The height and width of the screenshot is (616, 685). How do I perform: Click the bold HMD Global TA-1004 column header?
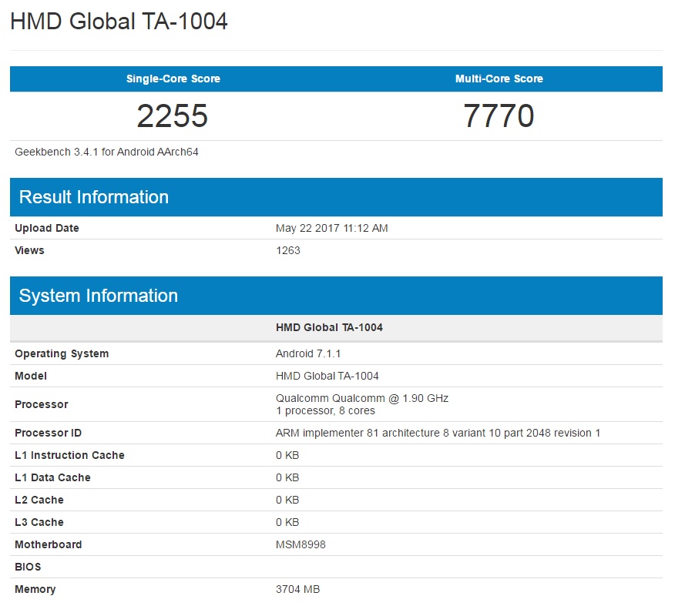coord(329,327)
